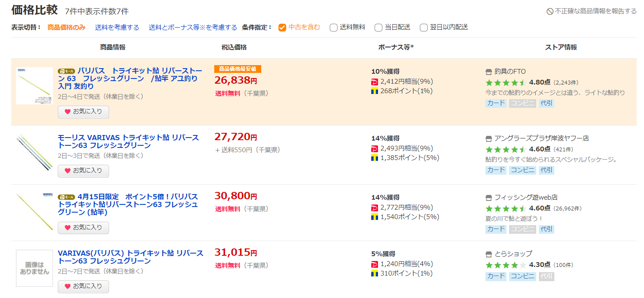
Task: Open the 26,962件 reviews count
Action: coord(567,209)
